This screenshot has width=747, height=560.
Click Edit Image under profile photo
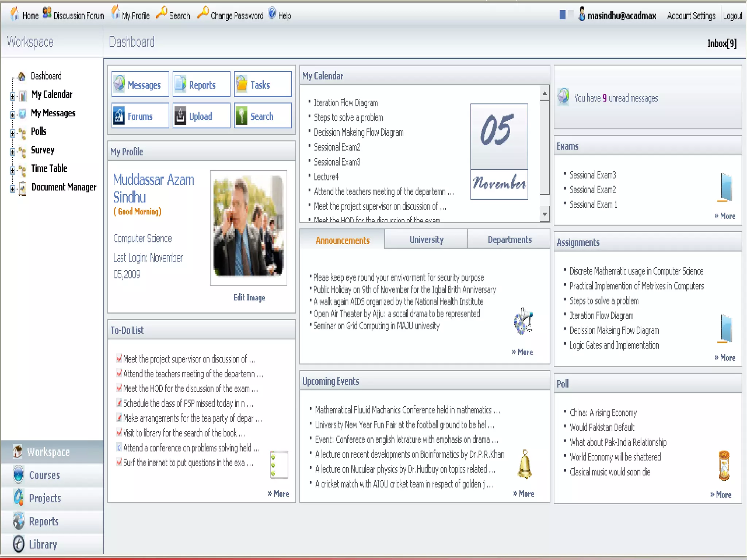249,297
